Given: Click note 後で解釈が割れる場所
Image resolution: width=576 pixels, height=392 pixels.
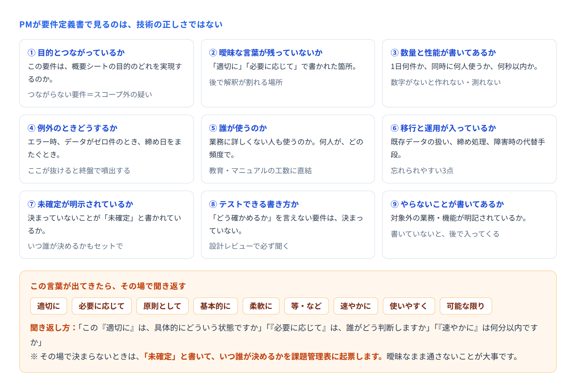Looking at the screenshot, I should [246, 82].
